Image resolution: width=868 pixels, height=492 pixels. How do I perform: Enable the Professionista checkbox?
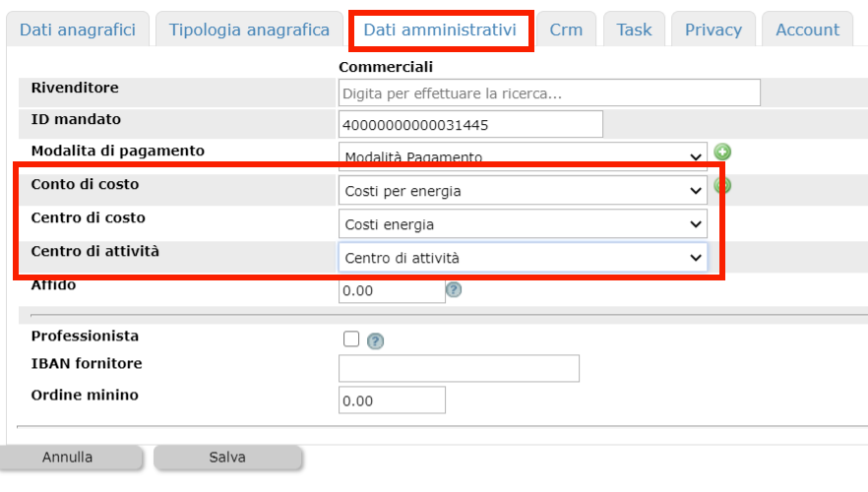tap(351, 338)
